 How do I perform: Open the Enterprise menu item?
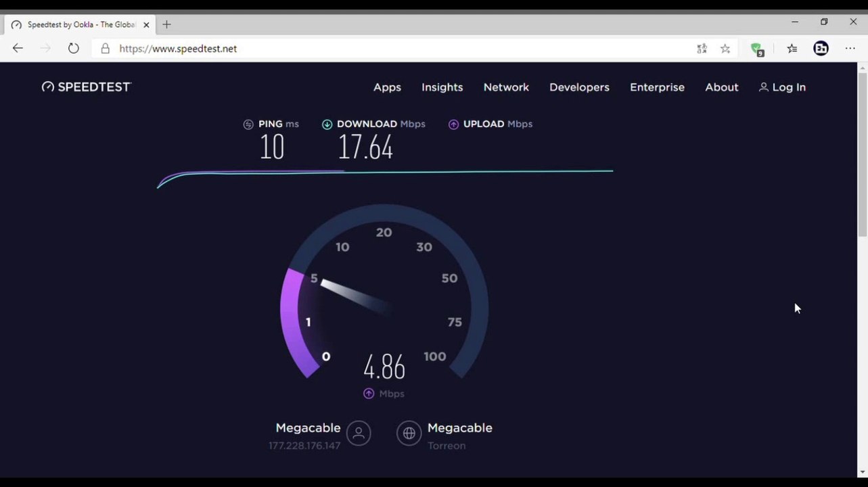pyautogui.click(x=657, y=87)
